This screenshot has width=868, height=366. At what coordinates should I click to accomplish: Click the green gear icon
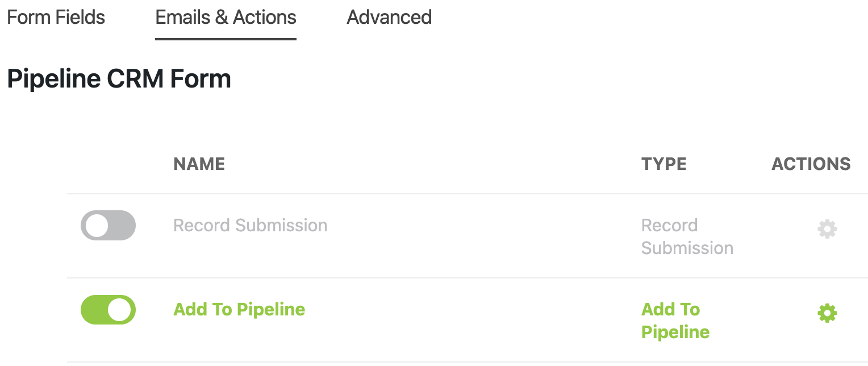coord(827,313)
